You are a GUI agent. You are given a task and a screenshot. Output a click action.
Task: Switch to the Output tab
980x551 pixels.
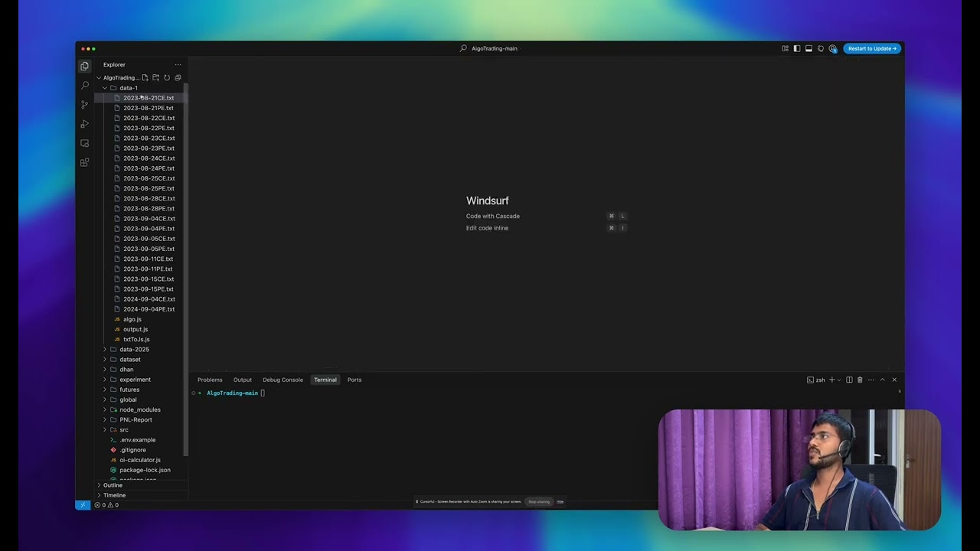coord(243,380)
